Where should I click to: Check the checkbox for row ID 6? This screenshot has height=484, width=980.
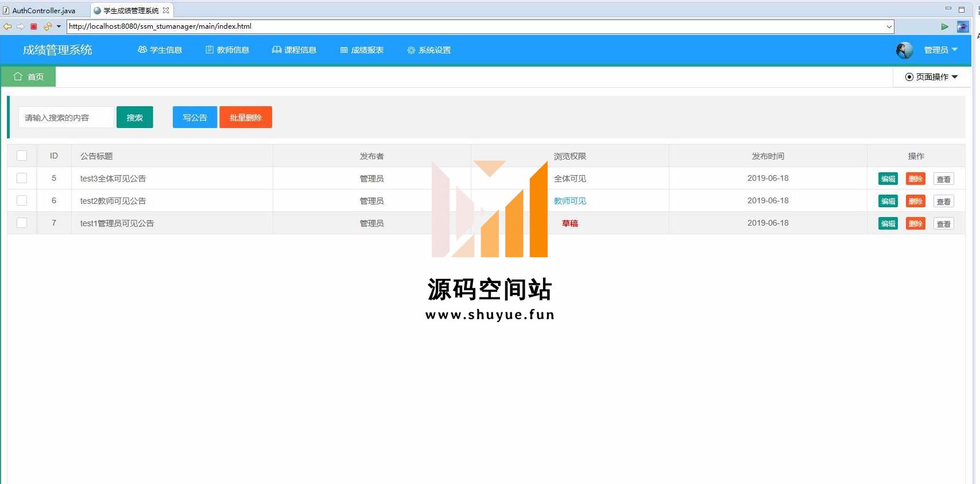[22, 200]
